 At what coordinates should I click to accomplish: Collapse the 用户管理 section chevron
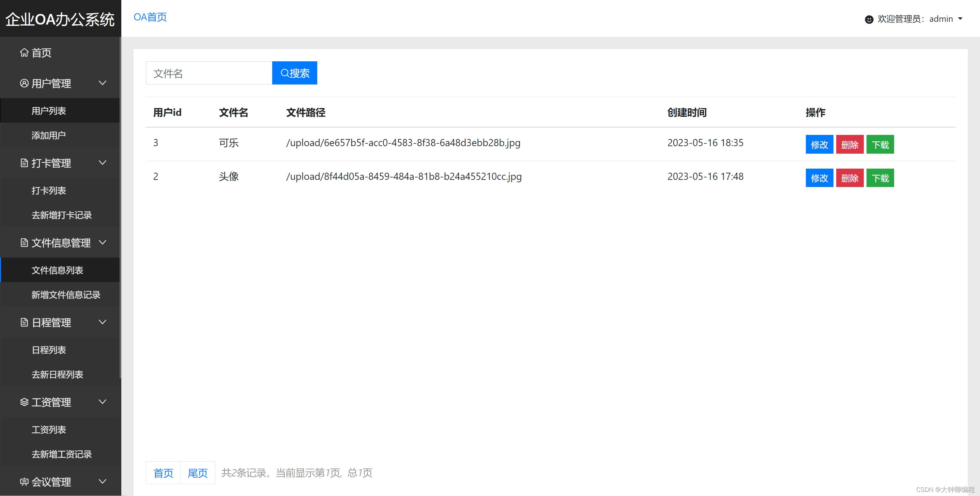[102, 83]
